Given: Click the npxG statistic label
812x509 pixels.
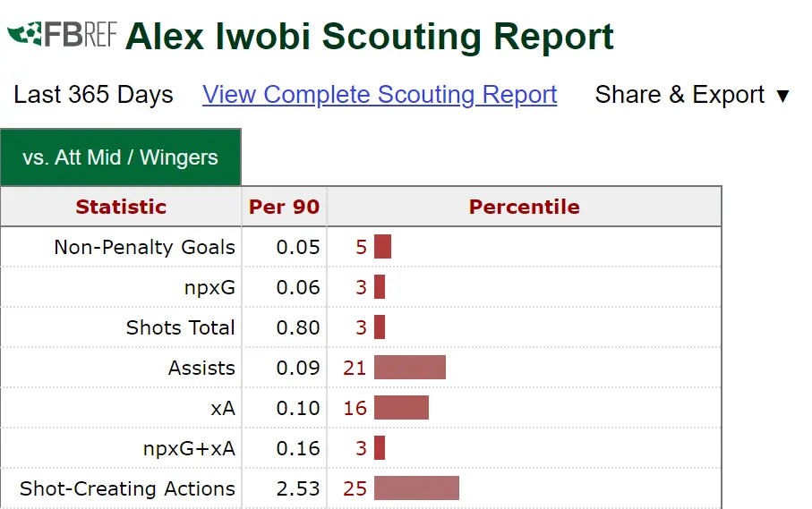Looking at the screenshot, I should click(209, 287).
